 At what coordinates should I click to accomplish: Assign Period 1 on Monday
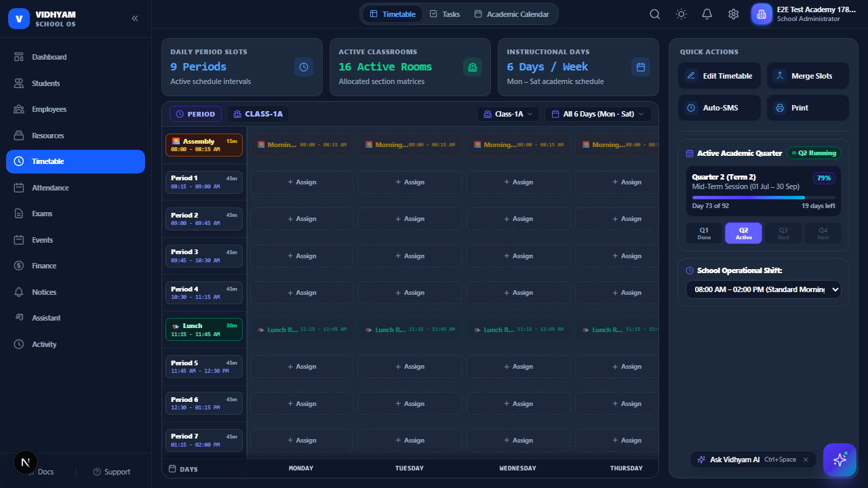302,182
